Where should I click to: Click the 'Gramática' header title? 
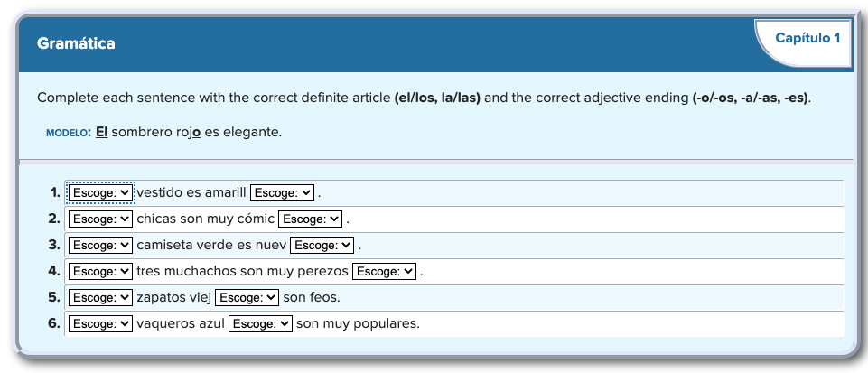tap(76, 43)
